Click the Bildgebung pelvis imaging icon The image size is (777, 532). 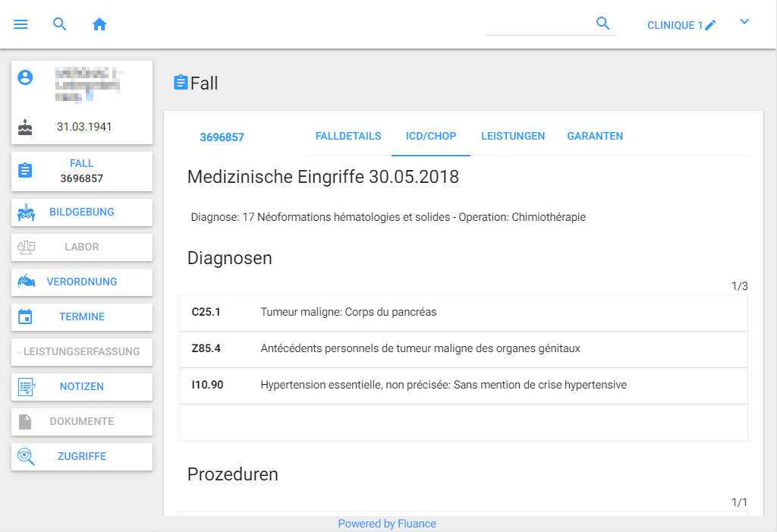(26, 212)
